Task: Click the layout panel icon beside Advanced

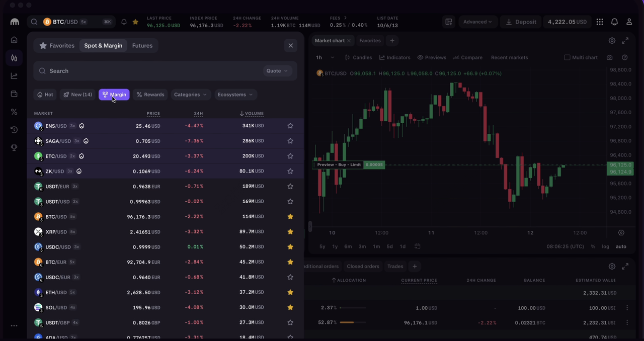Action: 448,22
